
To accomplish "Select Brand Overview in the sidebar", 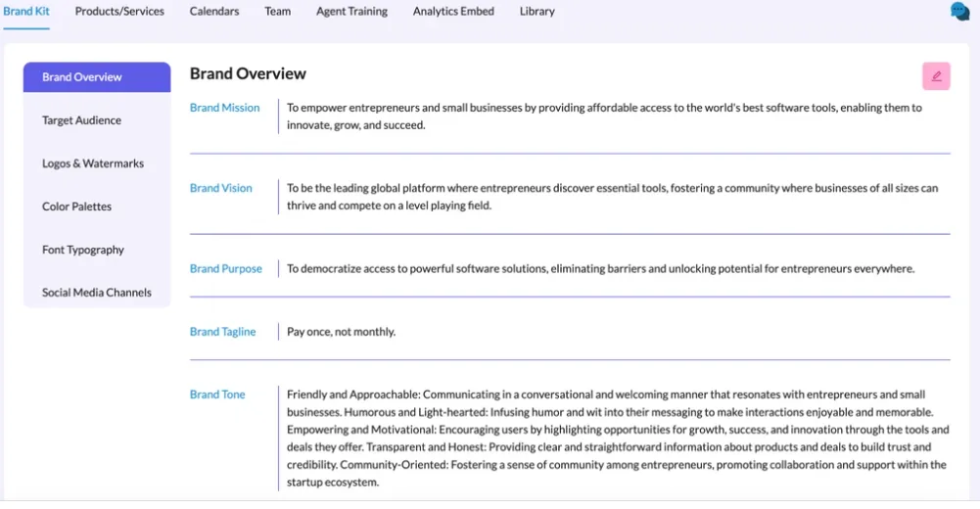I will pyautogui.click(x=97, y=76).
